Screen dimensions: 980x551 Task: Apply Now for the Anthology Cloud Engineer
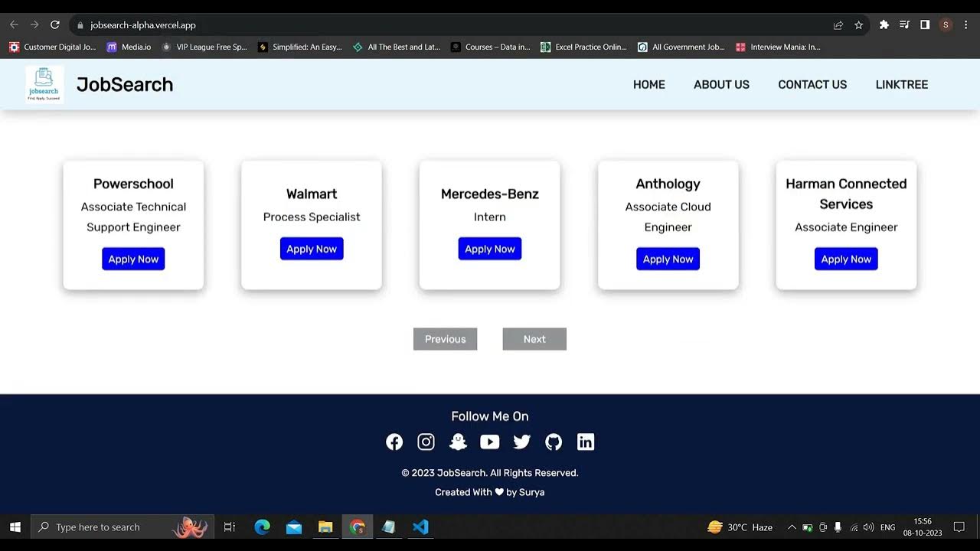click(x=668, y=259)
